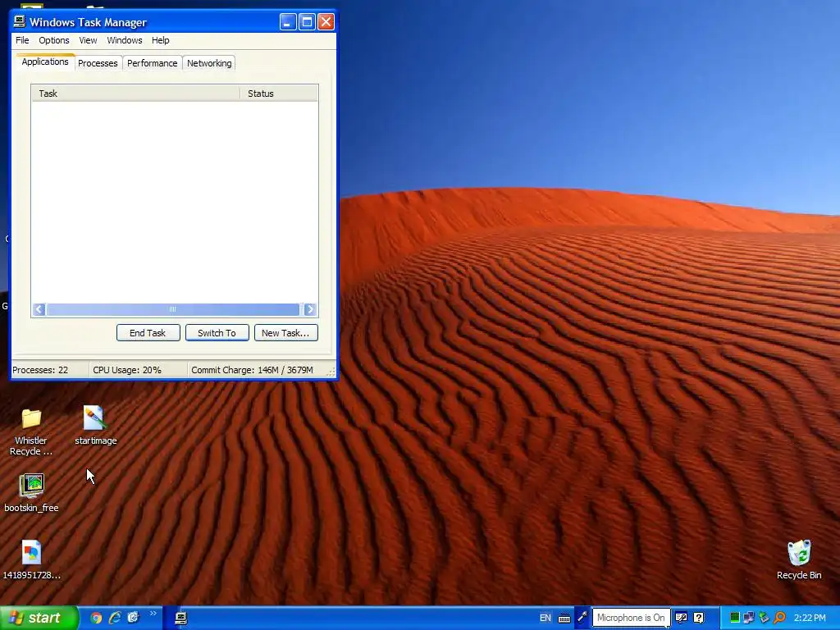Click the 'CPU Usage: 20%' status bar entry
840x630 pixels.
tap(127, 370)
